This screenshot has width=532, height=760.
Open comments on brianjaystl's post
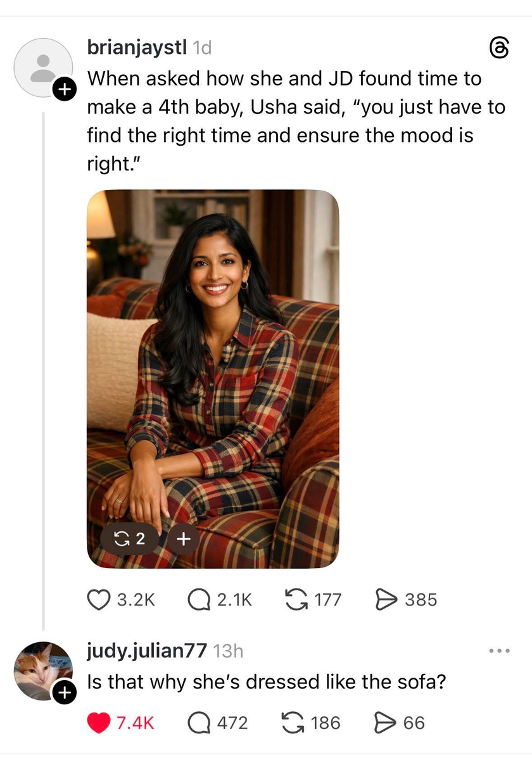(x=199, y=599)
